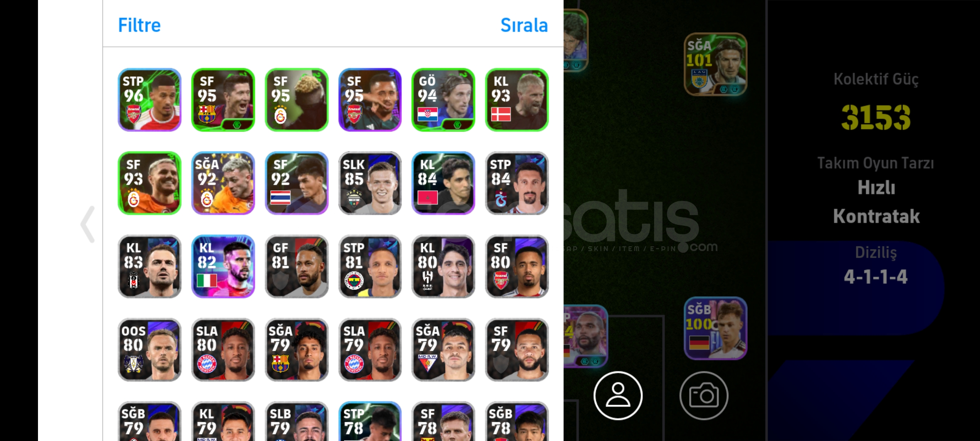Select the KL 84 Morocco goalkeeper card

coord(443,183)
